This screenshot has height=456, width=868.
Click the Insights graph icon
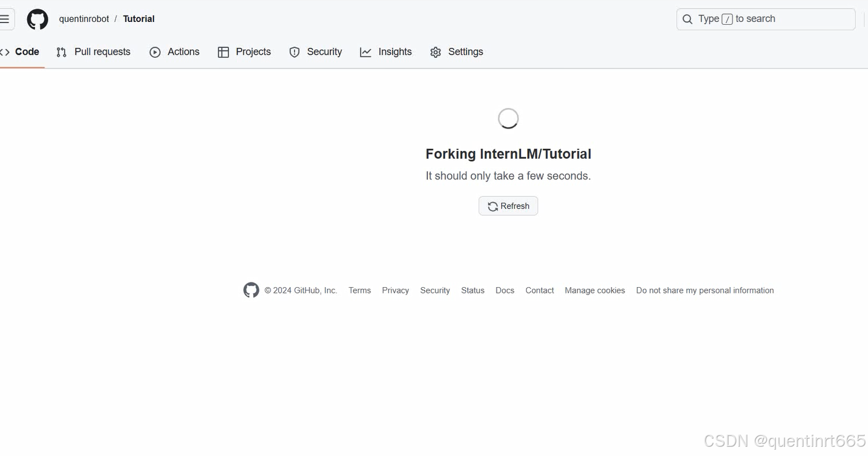[366, 52]
